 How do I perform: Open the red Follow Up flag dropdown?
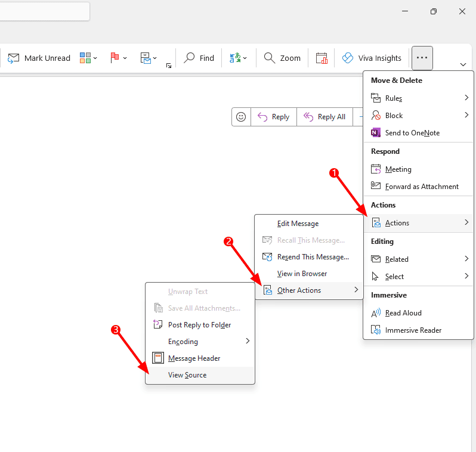click(x=119, y=58)
